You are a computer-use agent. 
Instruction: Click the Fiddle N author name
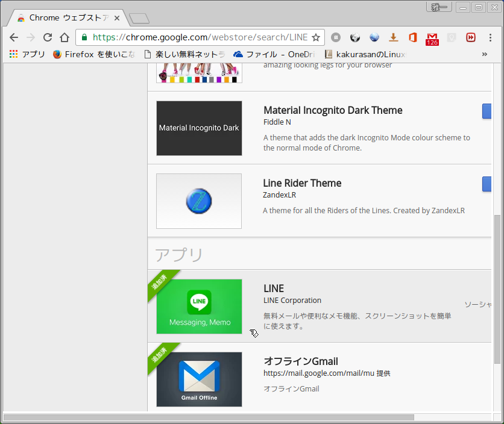point(277,122)
